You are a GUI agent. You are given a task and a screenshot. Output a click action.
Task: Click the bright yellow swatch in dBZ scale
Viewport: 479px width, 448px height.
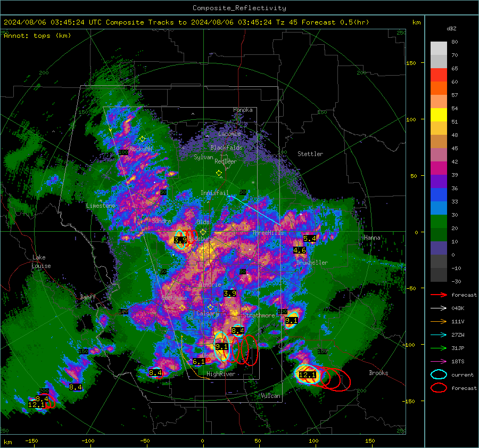click(439, 115)
